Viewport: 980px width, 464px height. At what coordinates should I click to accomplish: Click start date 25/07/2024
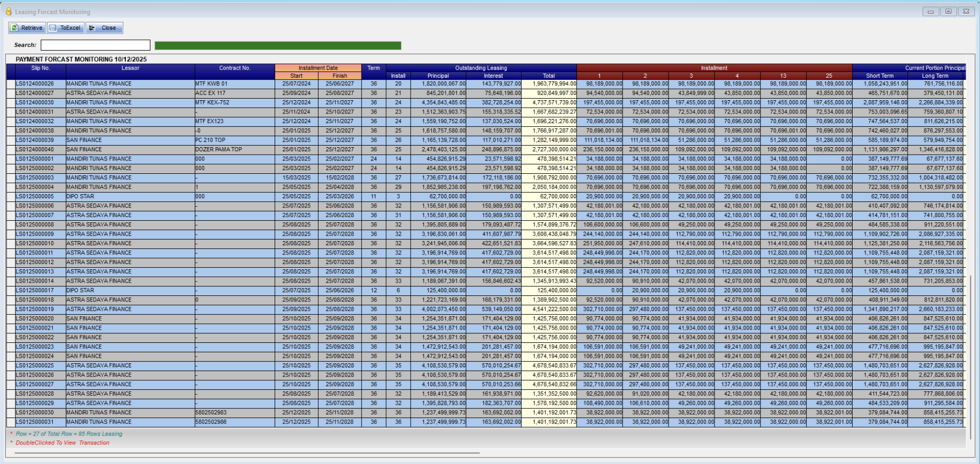point(297,84)
